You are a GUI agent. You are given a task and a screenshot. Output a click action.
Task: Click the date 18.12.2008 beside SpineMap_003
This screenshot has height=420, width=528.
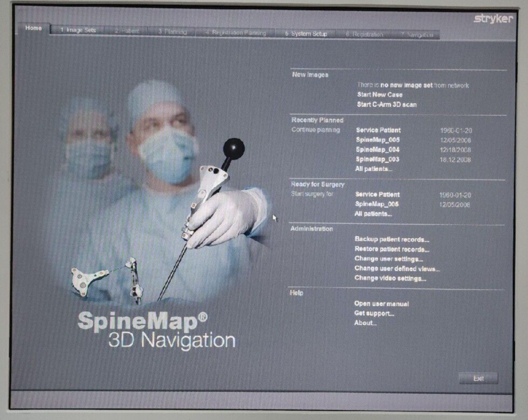coord(455,160)
